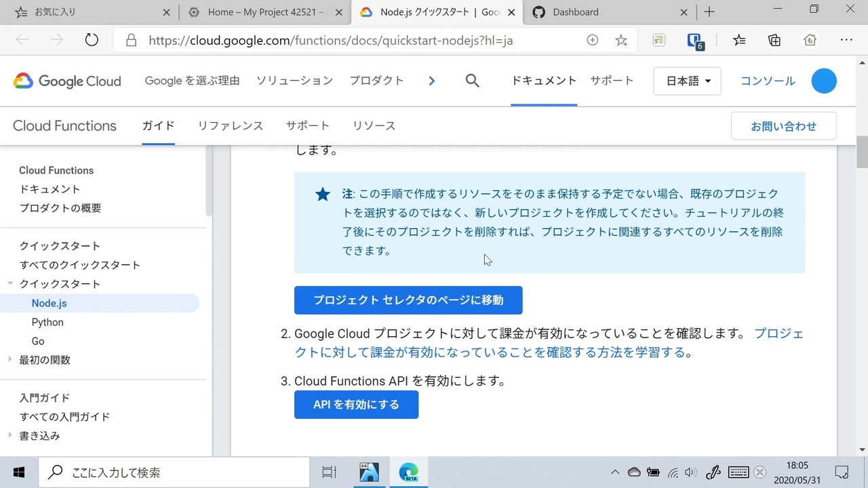Open the Bitwarden extension with badge 6
Viewport: 868px width, 488px height.
click(695, 41)
